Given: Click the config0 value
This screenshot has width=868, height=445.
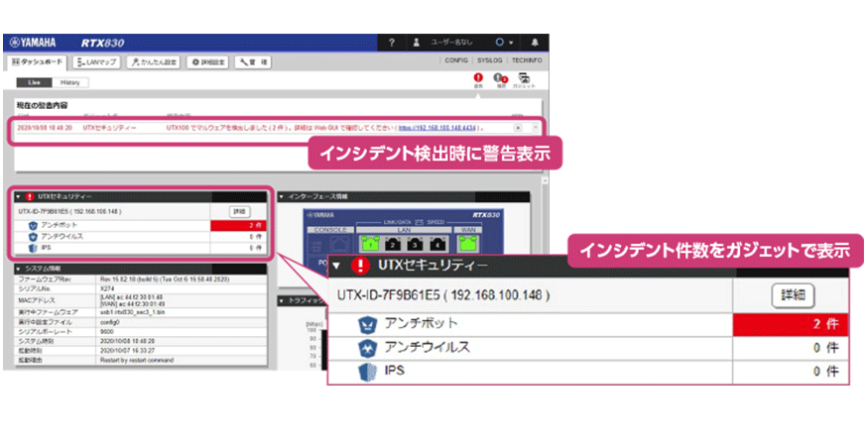Looking at the screenshot, I should [109, 322].
